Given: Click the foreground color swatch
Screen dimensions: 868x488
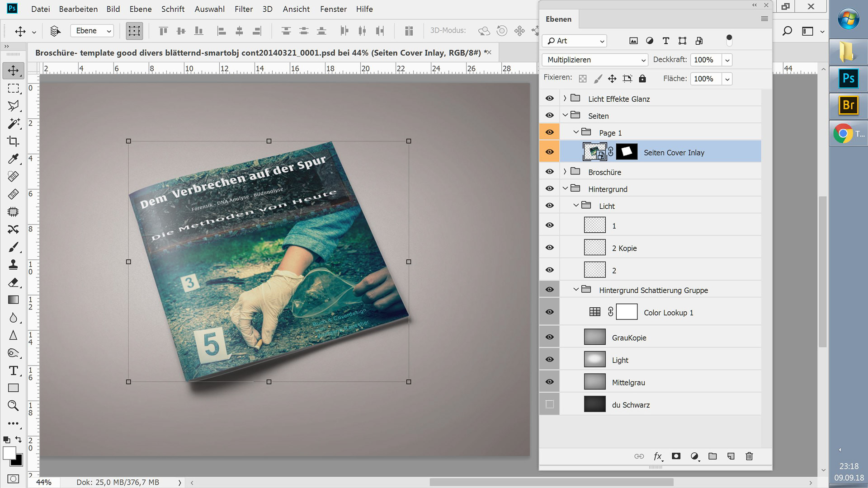Looking at the screenshot, I should point(8,452).
